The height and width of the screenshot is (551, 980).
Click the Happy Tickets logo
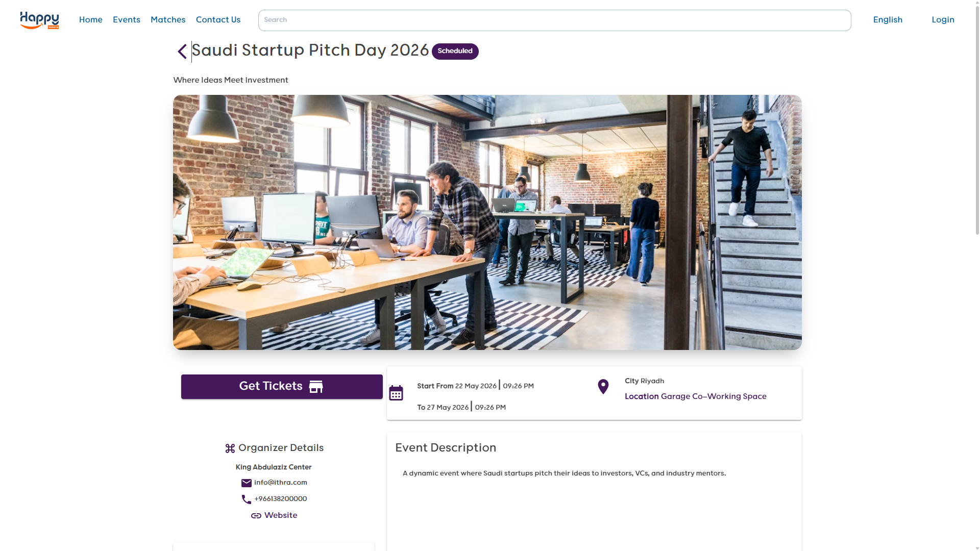point(39,20)
